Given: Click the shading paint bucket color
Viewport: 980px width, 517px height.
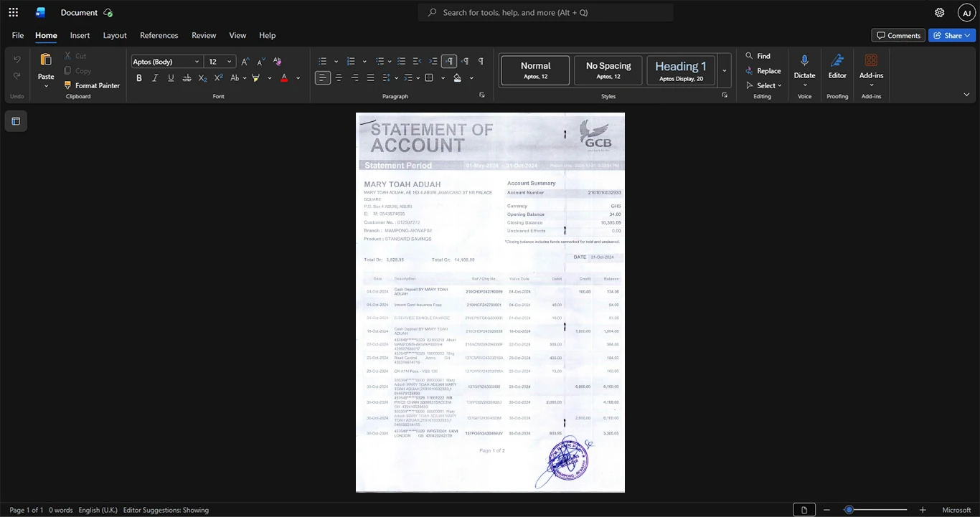Looking at the screenshot, I should coord(458,77).
